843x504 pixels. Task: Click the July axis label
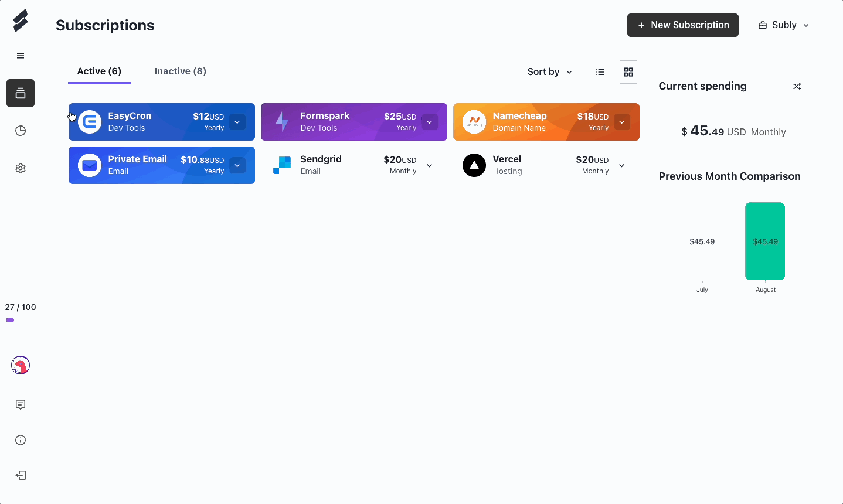click(702, 290)
